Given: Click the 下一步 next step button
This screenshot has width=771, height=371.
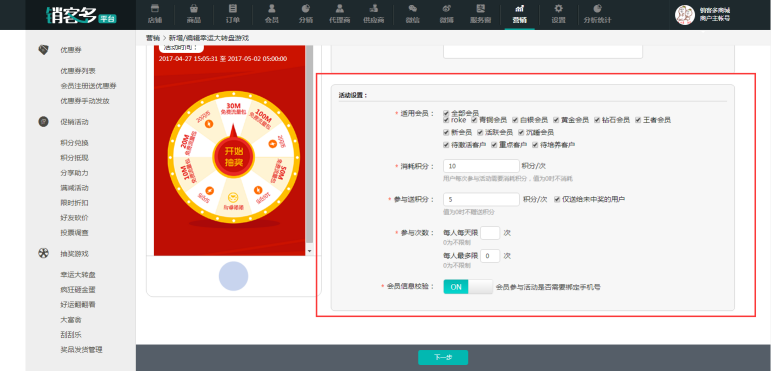Looking at the screenshot, I should (443, 358).
